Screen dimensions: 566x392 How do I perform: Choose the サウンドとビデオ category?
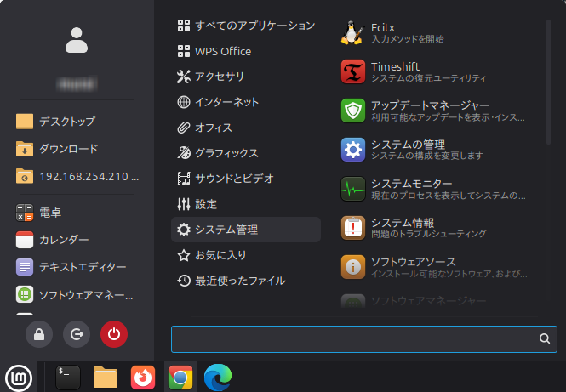point(234,179)
